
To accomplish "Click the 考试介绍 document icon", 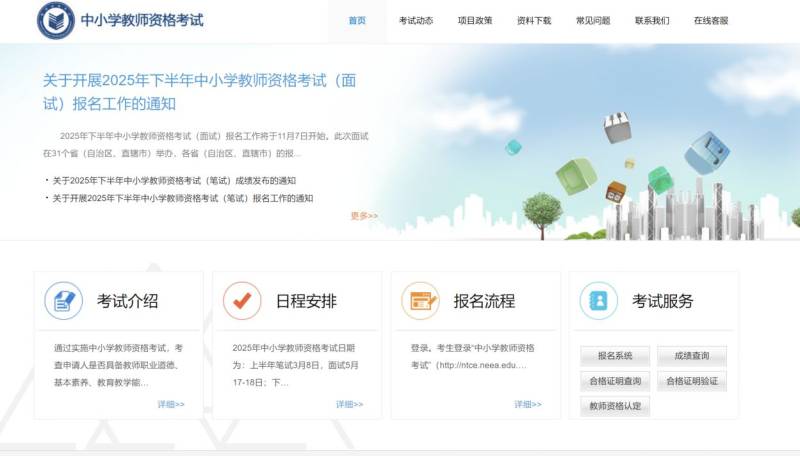I will click(64, 300).
